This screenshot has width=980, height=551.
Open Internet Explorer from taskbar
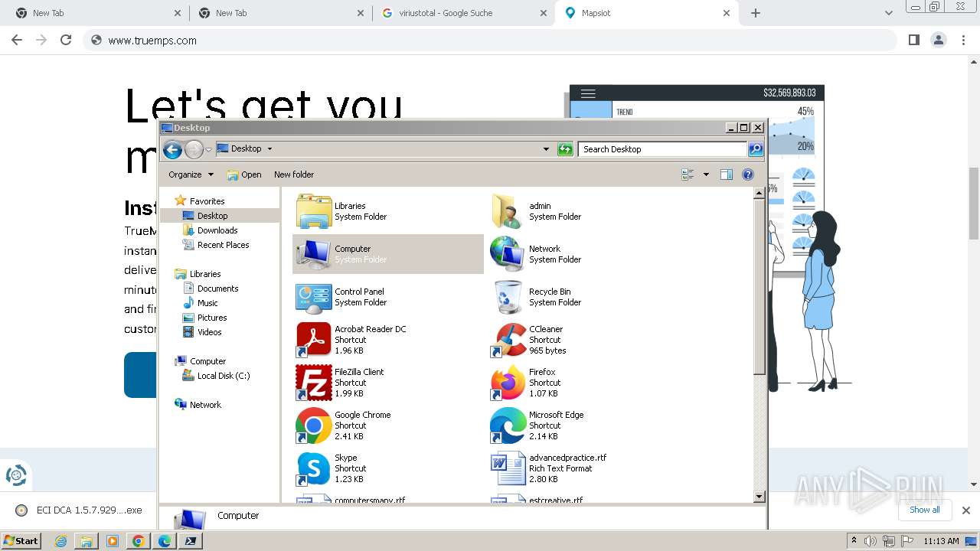coord(61,541)
